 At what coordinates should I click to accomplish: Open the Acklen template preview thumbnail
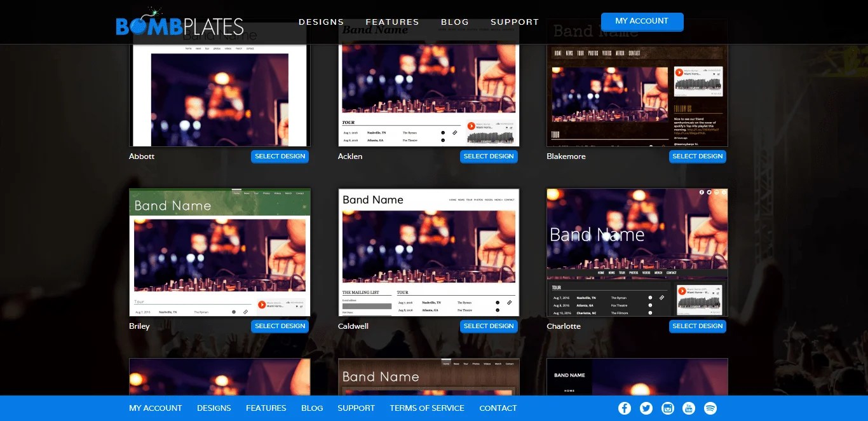pos(429,95)
